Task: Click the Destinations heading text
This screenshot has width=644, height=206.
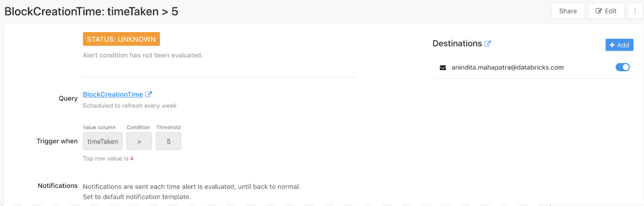Action: click(x=457, y=44)
